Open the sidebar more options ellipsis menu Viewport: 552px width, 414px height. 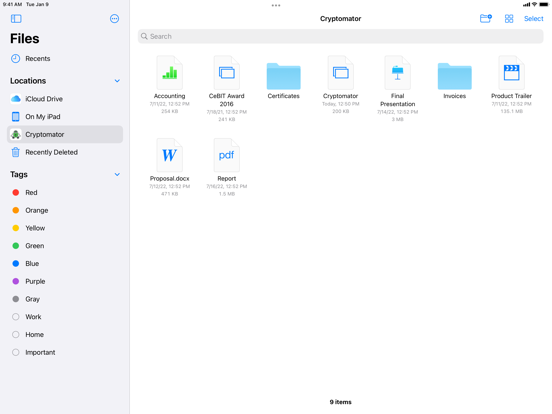(114, 19)
